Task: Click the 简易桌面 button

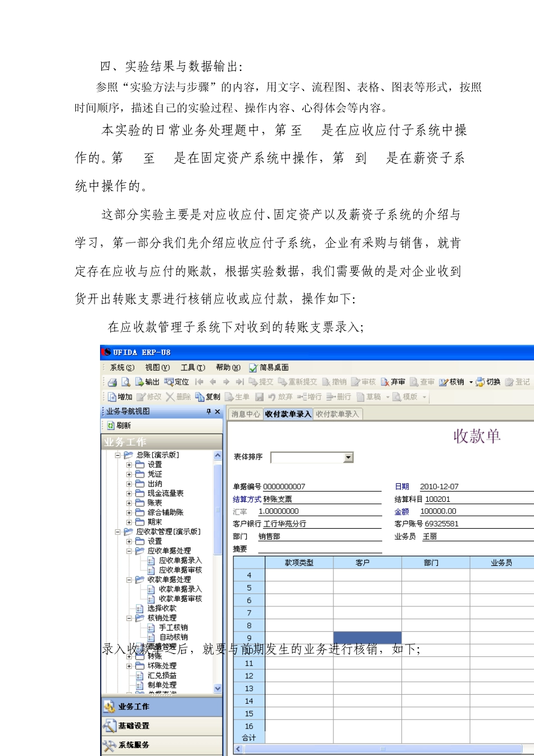Action: (269, 367)
